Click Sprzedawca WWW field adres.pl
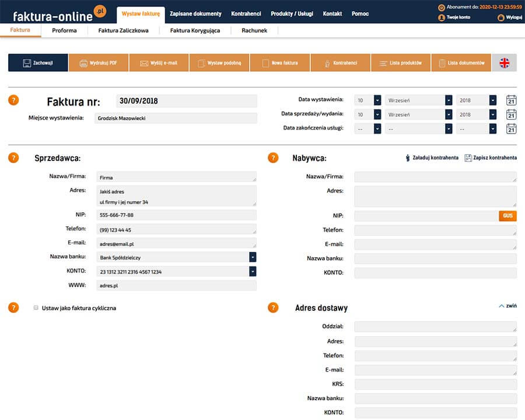The width and height of the screenshot is (525, 420). (176, 285)
